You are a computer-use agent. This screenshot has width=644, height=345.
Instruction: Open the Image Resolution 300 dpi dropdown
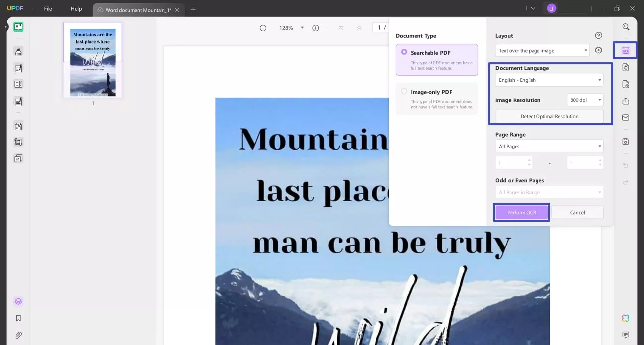[585, 100]
